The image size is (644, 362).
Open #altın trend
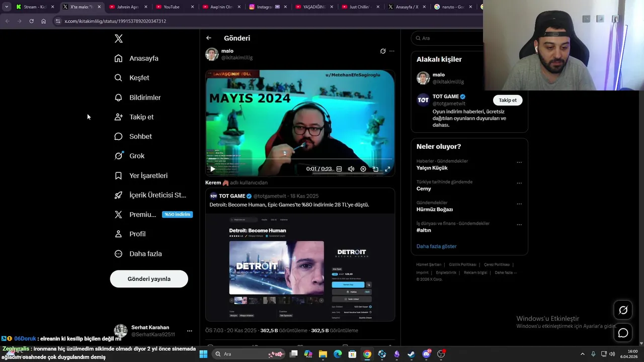pos(424,230)
